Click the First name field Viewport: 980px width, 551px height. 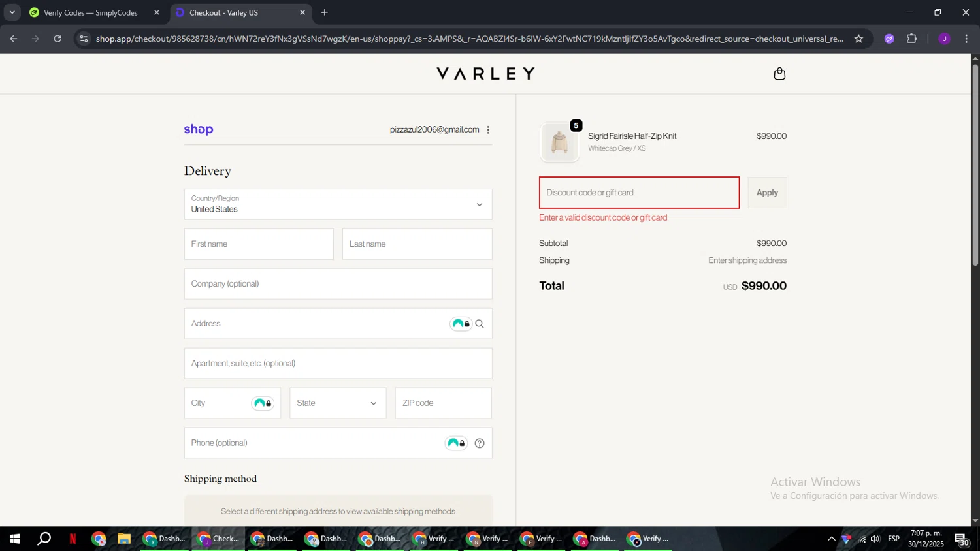tap(259, 244)
